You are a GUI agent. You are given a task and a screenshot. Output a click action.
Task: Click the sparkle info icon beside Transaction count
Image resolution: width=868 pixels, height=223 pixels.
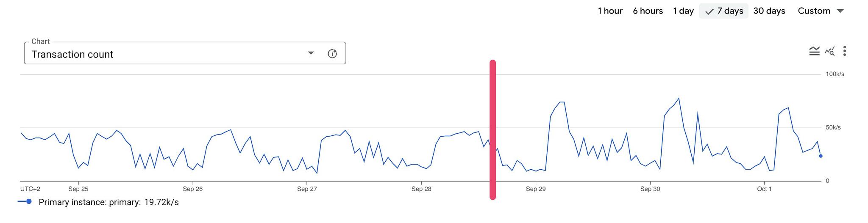(x=332, y=54)
